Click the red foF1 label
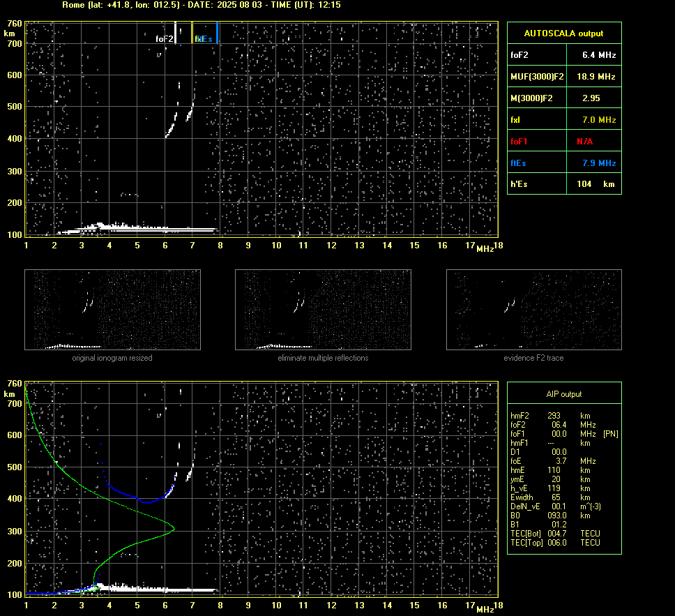The height and width of the screenshot is (616, 675). [519, 142]
